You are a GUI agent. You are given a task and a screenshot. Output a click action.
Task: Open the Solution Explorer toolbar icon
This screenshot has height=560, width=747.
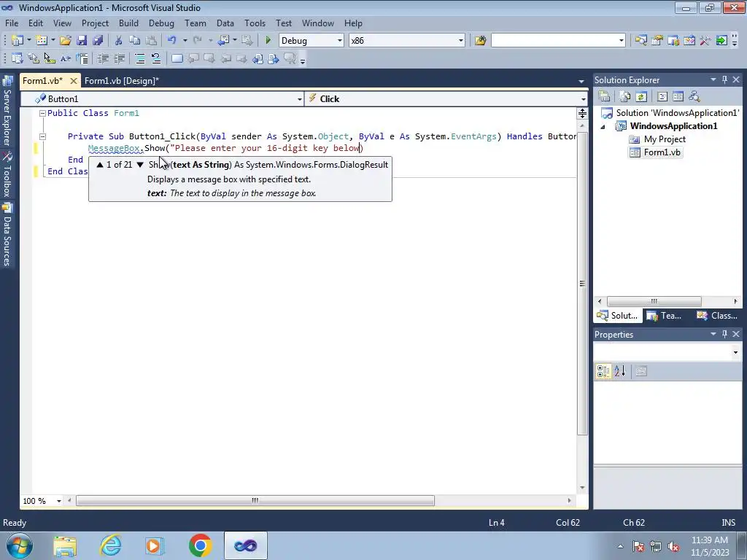[x=640, y=41]
